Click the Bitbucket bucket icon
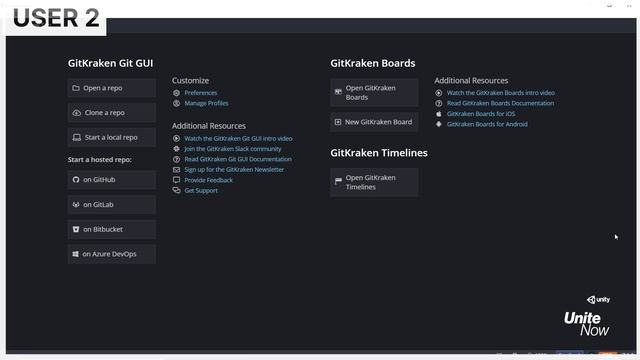The width and height of the screenshot is (640, 360). (76, 229)
